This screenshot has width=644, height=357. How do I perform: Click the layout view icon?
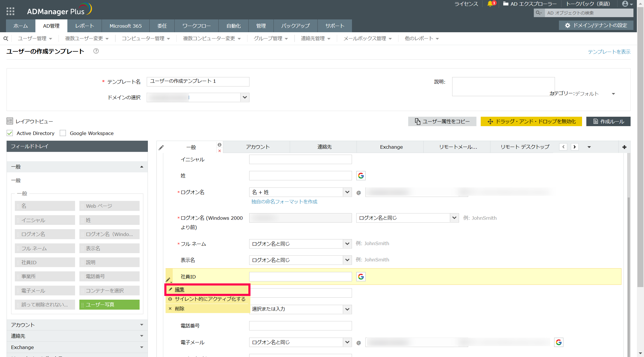(x=10, y=121)
